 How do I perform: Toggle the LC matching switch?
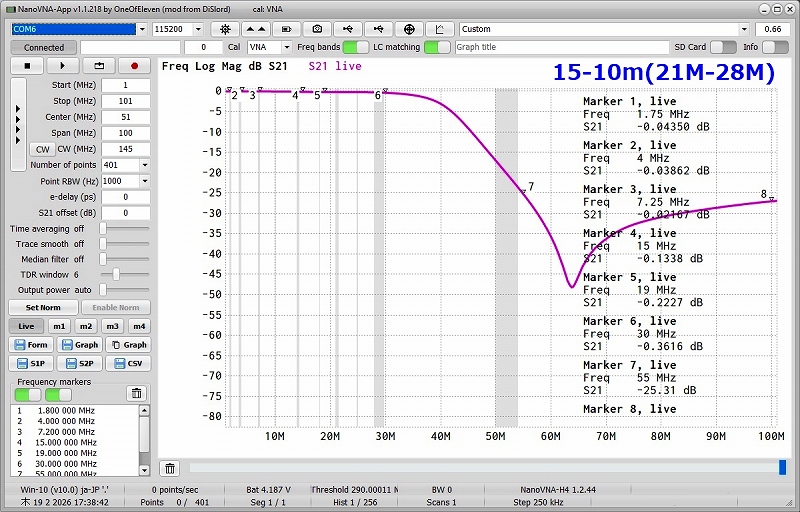[x=437, y=47]
